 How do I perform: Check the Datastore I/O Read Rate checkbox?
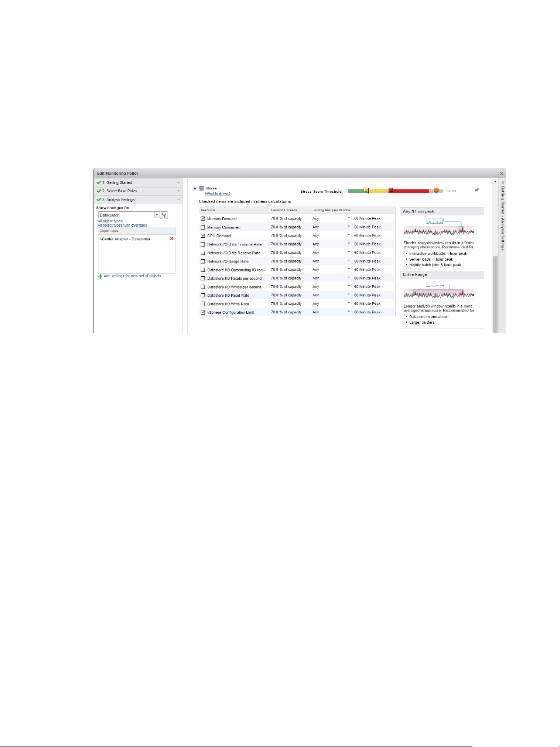[x=203, y=295]
